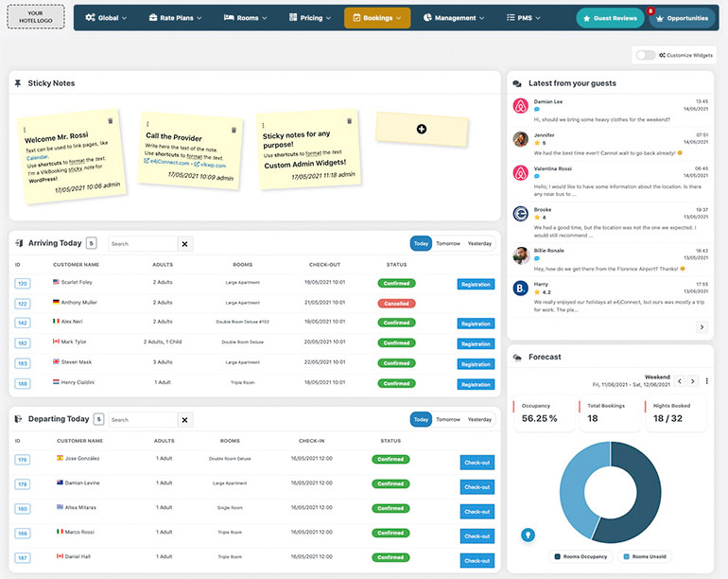The height and width of the screenshot is (579, 728).
Task: Open Valentina Rossi's Airbnb avatar
Action: click(520, 173)
